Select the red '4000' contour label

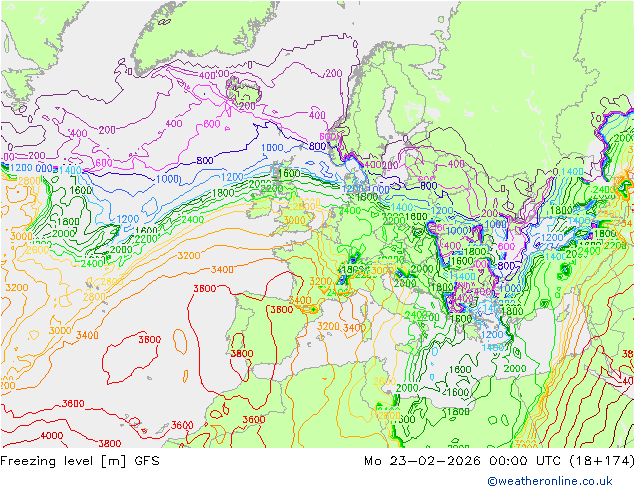click(x=51, y=436)
